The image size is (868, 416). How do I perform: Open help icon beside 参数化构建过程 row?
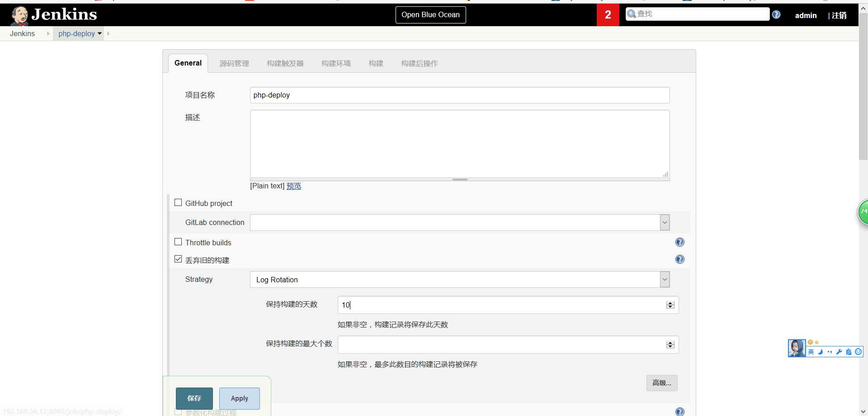pyautogui.click(x=679, y=411)
